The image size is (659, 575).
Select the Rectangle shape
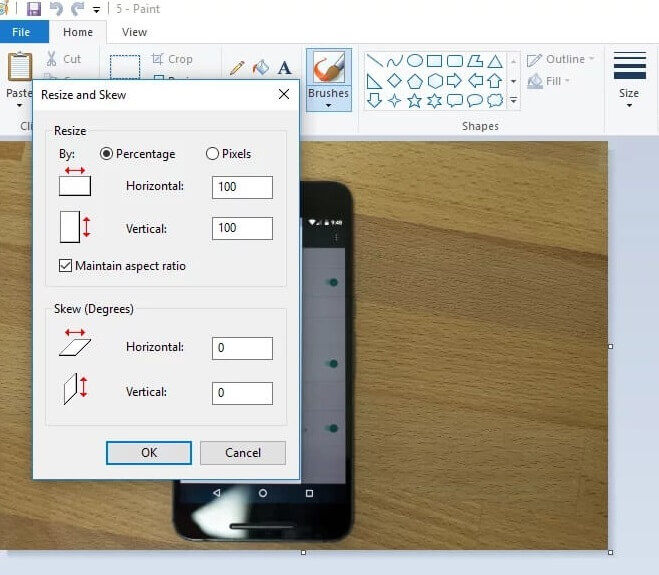coord(435,61)
